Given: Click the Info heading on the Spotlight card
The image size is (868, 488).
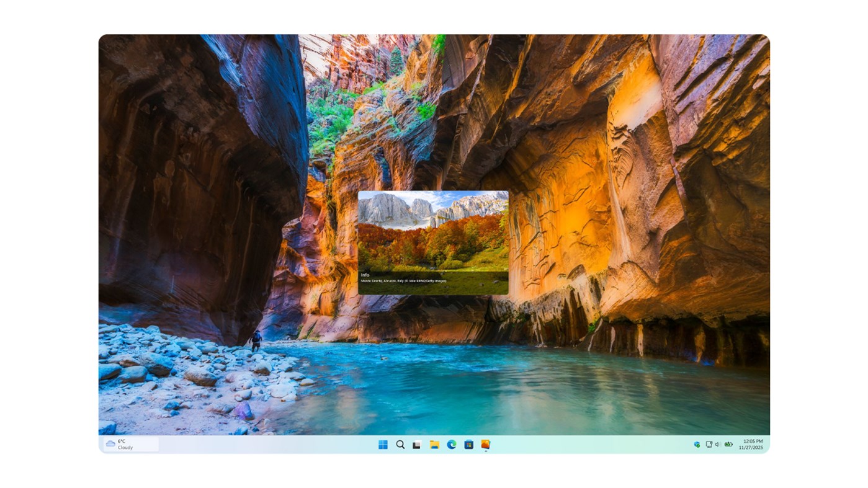Looking at the screenshot, I should pyautogui.click(x=367, y=274).
